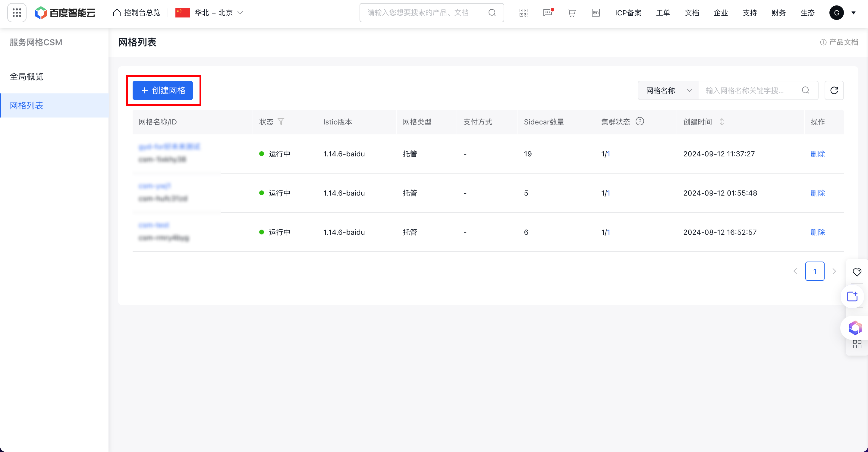Open the feedback note icon on right
The height and width of the screenshot is (452, 868).
tap(852, 297)
